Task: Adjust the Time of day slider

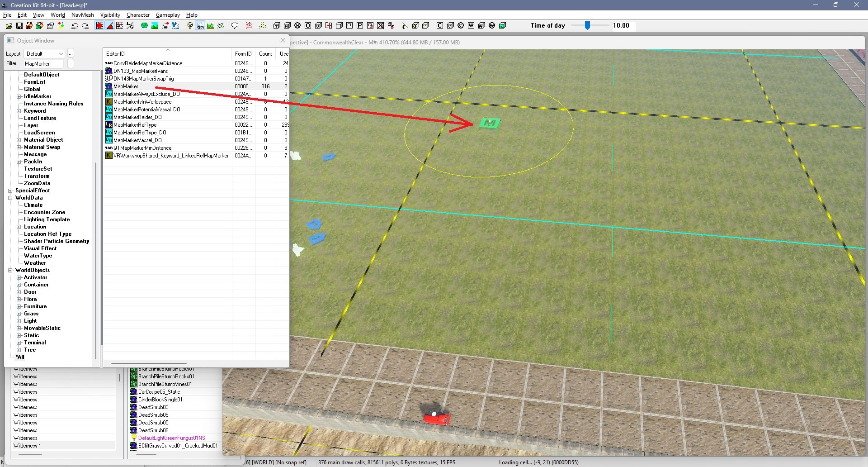Action: [587, 26]
